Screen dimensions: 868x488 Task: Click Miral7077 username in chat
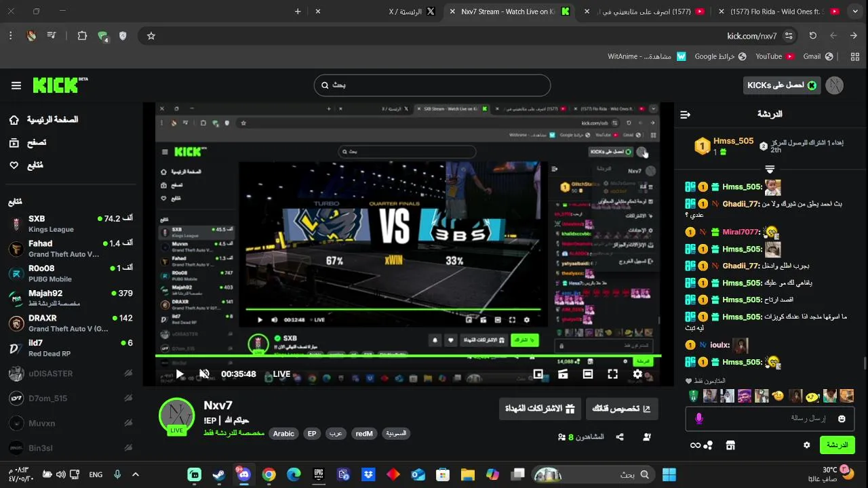pyautogui.click(x=741, y=232)
